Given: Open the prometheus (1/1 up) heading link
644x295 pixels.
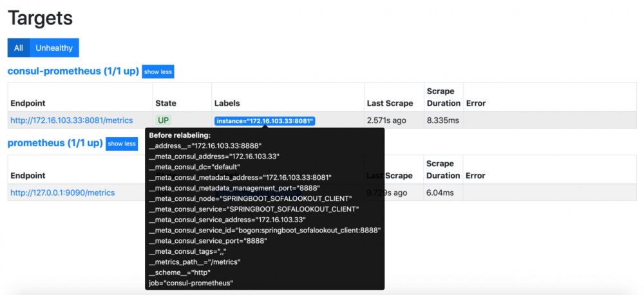Looking at the screenshot, I should click(x=55, y=143).
